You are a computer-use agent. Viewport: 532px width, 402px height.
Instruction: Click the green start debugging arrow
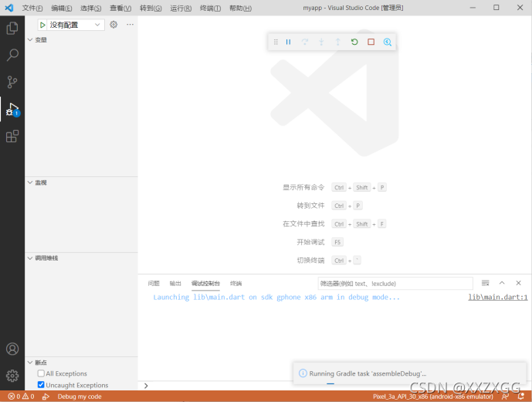(42, 25)
